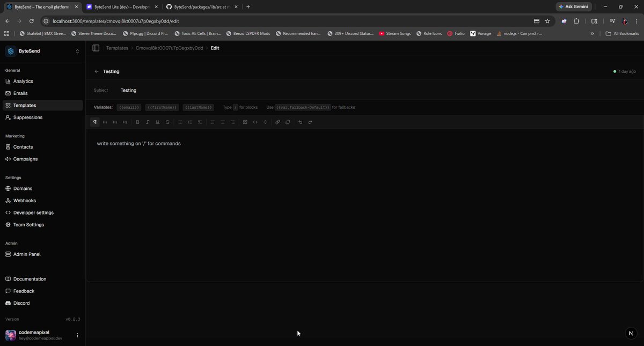
Task: Insert a checklist in editor toolbar
Action: coord(200,122)
